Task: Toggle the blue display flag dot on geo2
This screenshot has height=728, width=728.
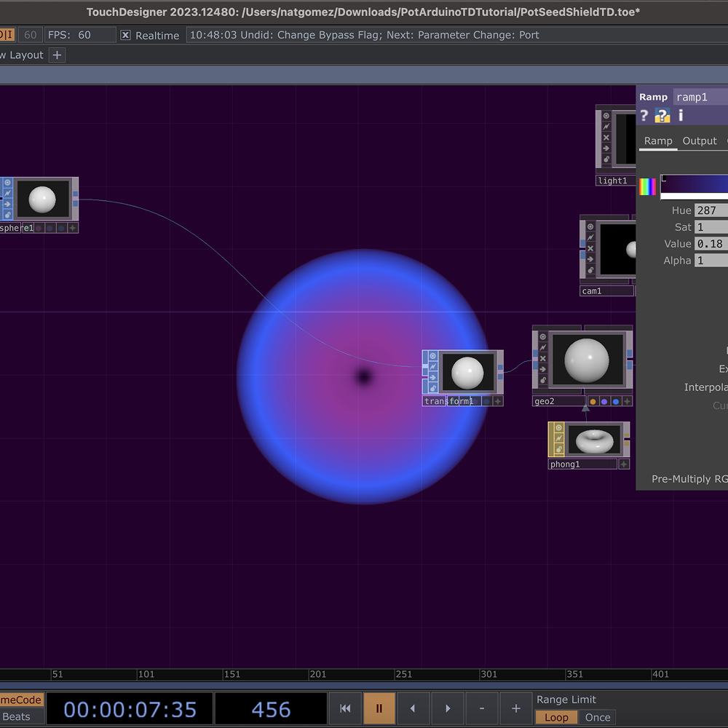Action: click(x=615, y=402)
